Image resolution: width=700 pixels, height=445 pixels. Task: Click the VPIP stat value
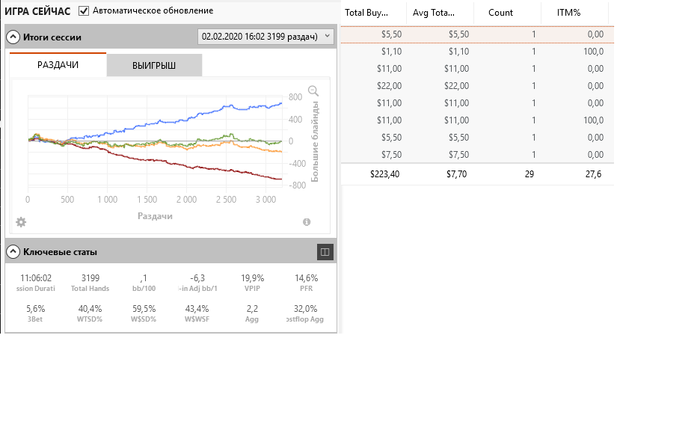click(x=253, y=278)
